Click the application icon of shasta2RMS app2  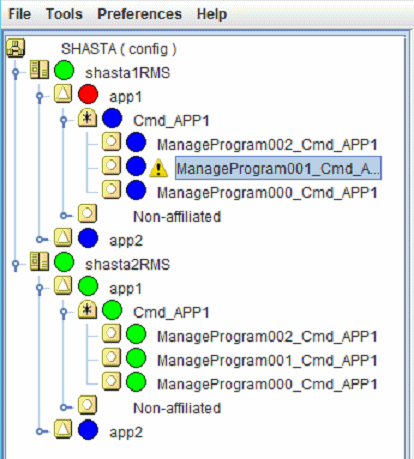tap(63, 429)
